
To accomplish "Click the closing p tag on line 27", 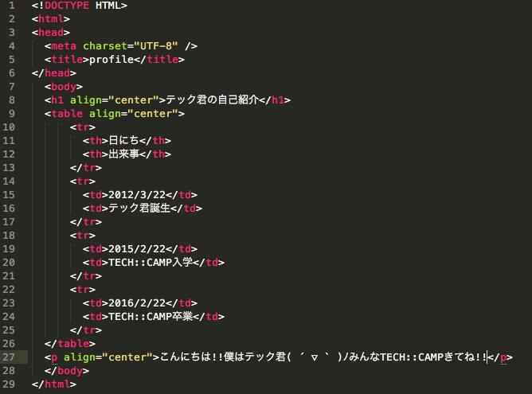I will point(500,357).
